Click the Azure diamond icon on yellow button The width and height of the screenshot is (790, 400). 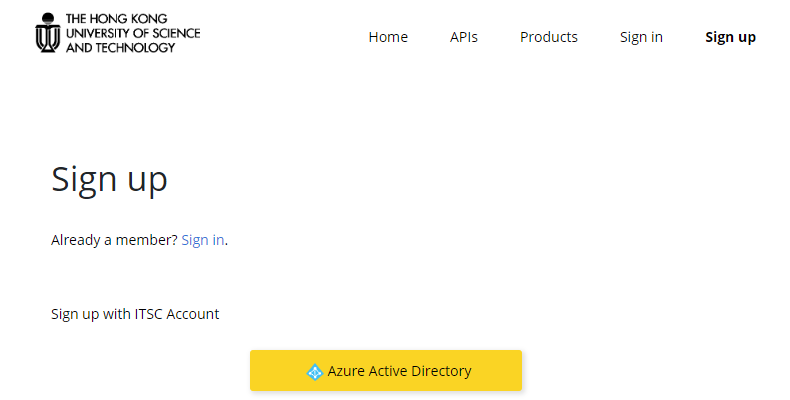tap(315, 372)
